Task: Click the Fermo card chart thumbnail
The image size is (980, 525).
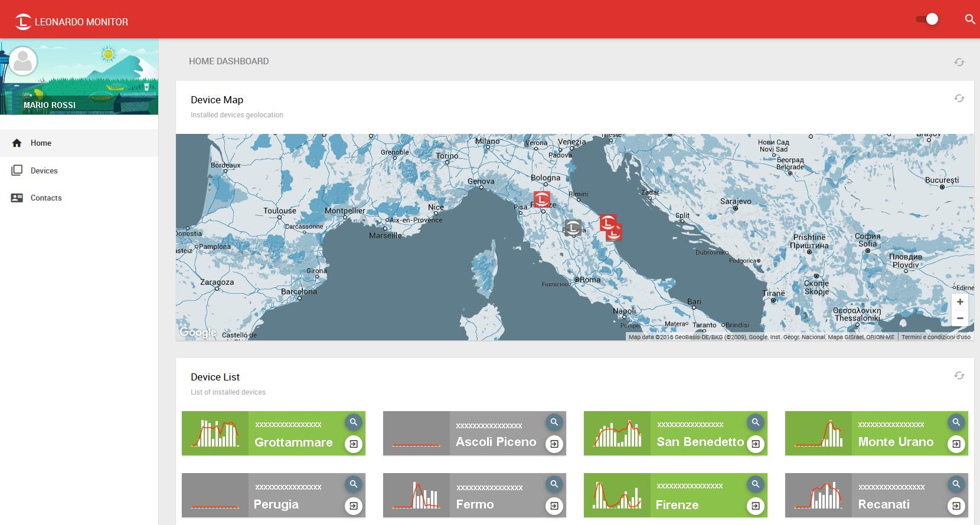Action: tap(416, 495)
